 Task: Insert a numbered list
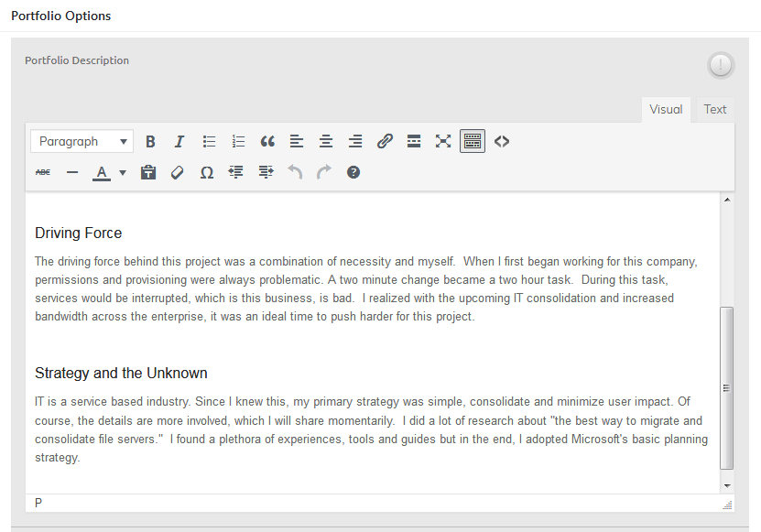238,141
